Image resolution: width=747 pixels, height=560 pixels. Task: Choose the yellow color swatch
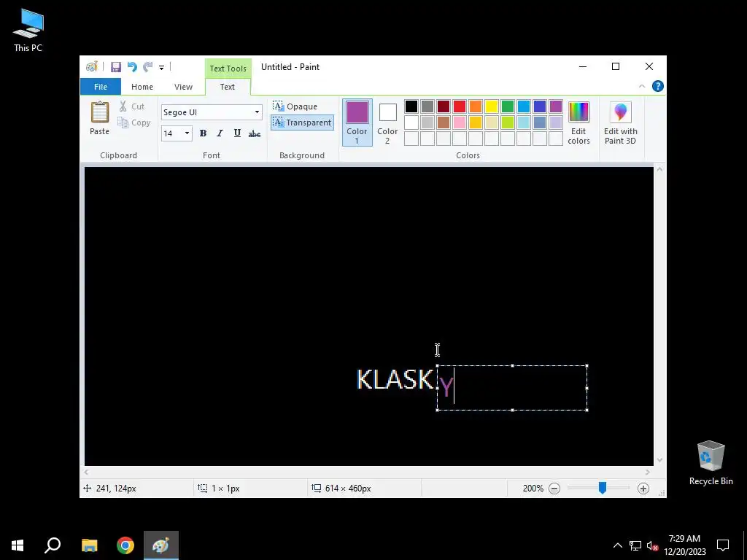(x=492, y=106)
